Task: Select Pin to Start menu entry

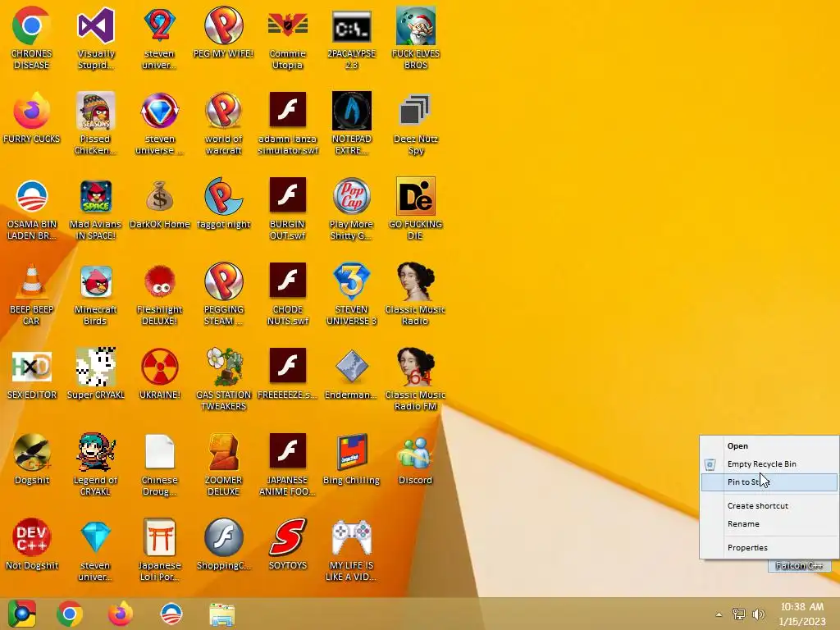Action: coord(769,482)
